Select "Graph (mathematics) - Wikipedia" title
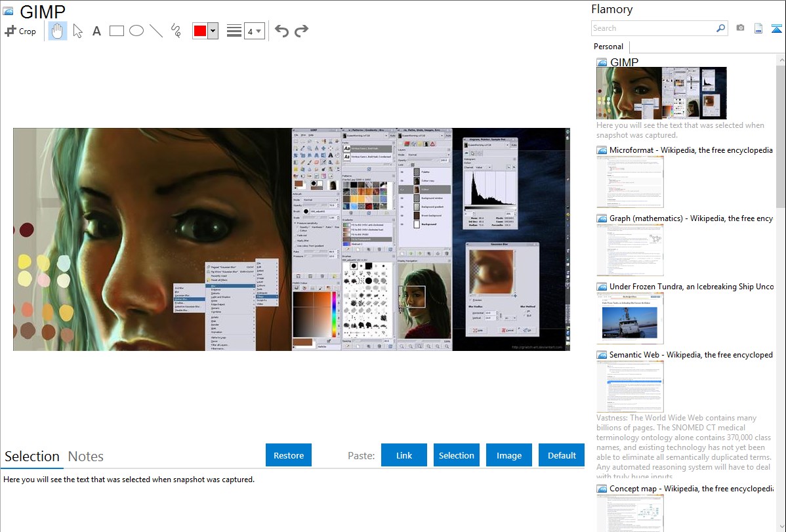 click(691, 218)
